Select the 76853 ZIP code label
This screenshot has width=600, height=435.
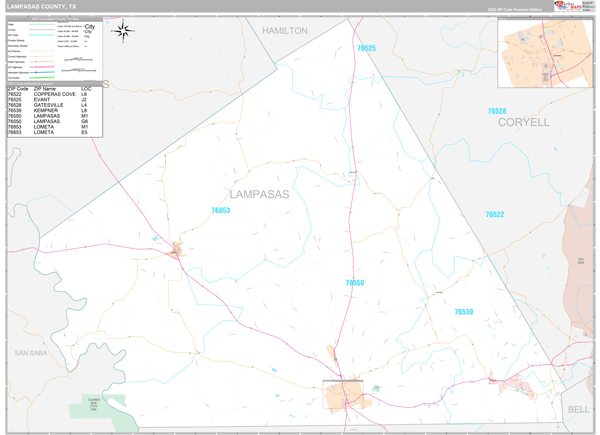220,211
